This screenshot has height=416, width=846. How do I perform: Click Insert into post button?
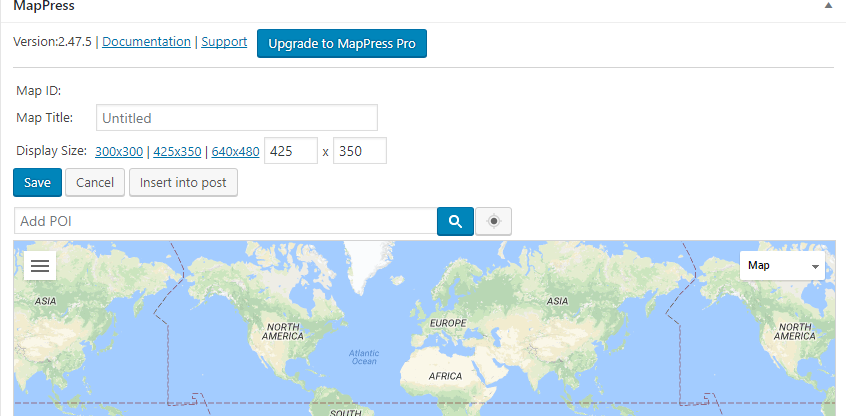tap(183, 182)
